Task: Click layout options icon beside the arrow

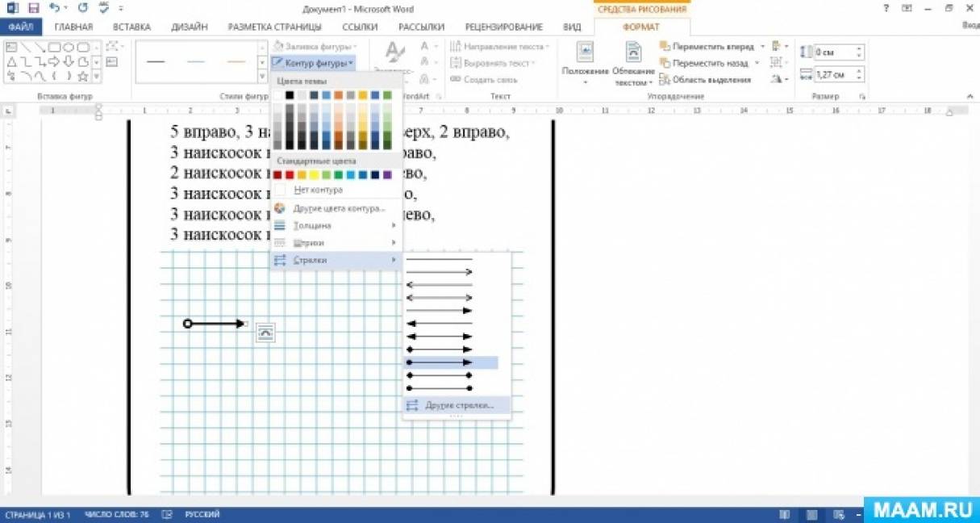Action: [265, 332]
